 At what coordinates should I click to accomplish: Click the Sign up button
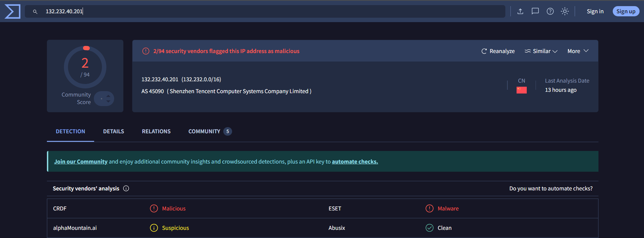click(626, 11)
